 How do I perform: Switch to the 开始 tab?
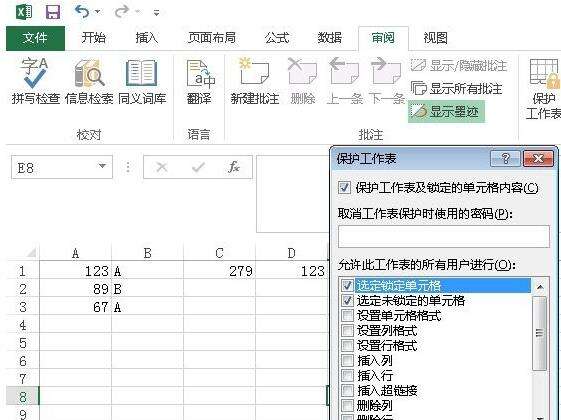[94, 38]
